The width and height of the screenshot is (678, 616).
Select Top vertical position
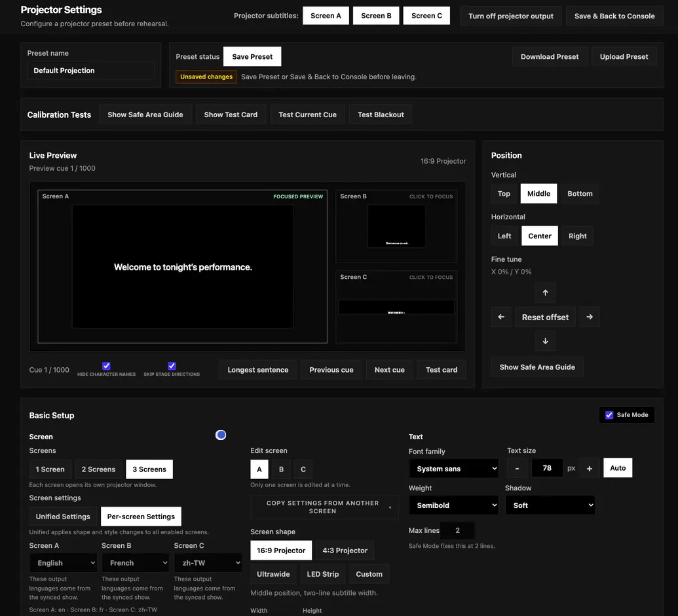tap(504, 194)
